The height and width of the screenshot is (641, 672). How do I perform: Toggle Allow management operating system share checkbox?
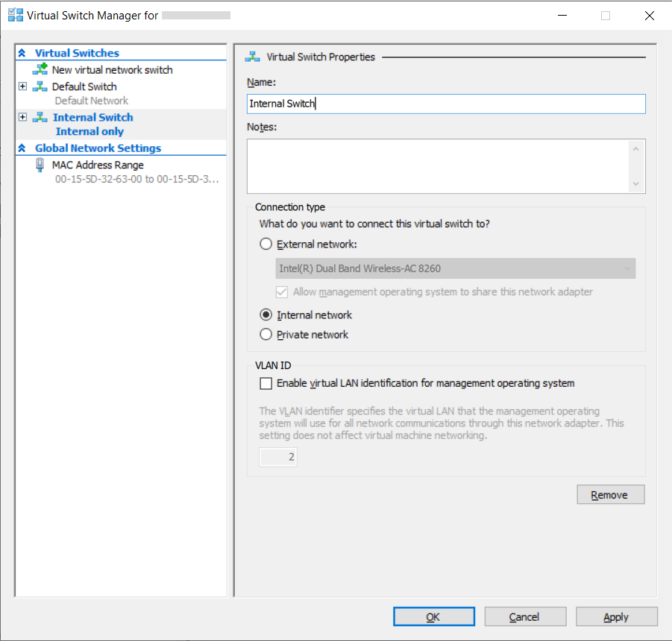point(282,292)
